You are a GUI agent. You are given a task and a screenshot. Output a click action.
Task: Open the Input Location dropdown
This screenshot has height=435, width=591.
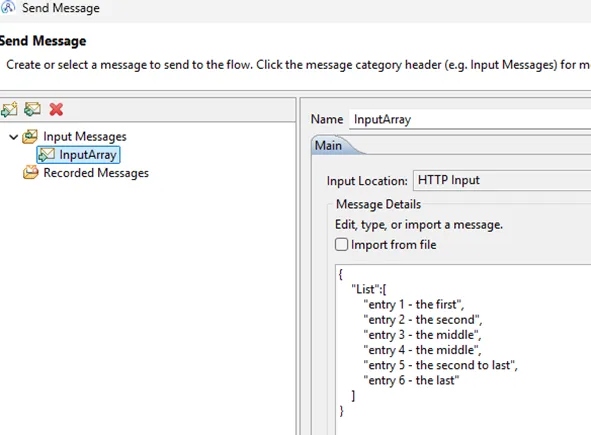click(502, 180)
